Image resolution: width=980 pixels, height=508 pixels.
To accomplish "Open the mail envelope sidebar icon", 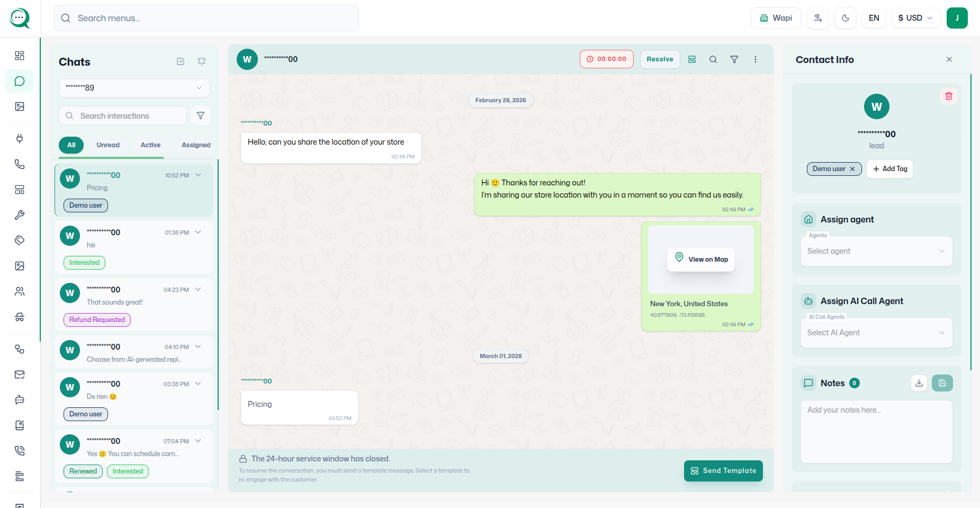I will (20, 375).
